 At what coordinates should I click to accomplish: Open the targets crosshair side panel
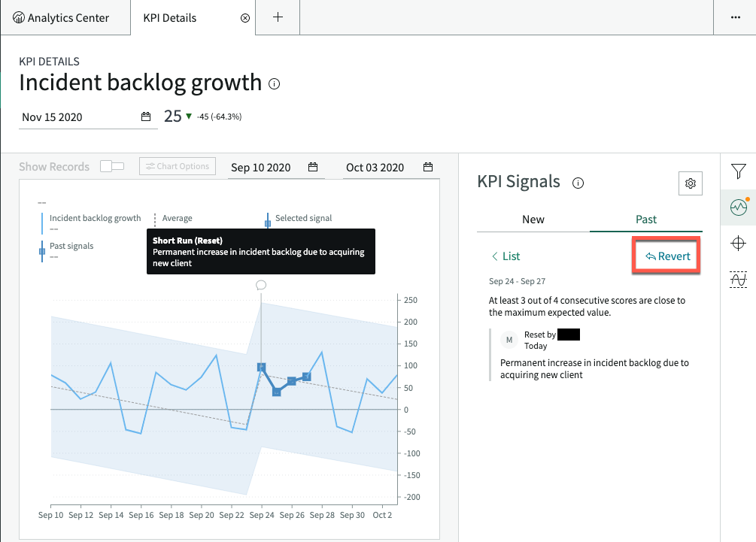[x=738, y=244]
